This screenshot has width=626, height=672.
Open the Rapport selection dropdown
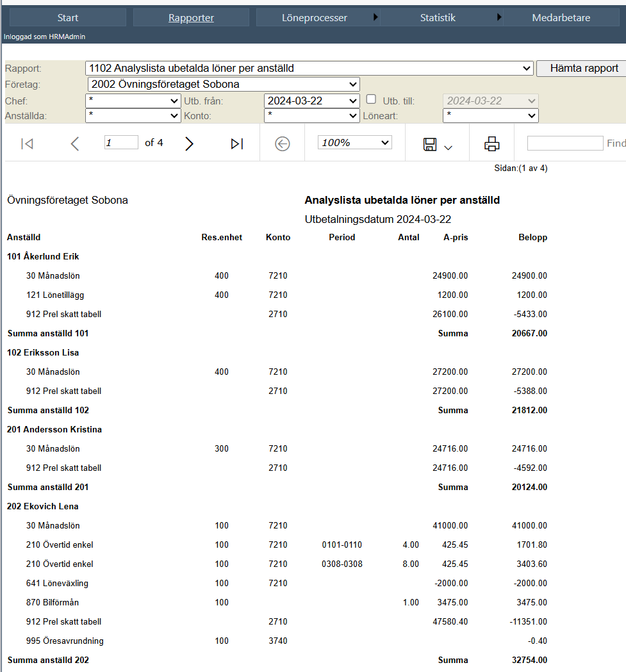(309, 68)
